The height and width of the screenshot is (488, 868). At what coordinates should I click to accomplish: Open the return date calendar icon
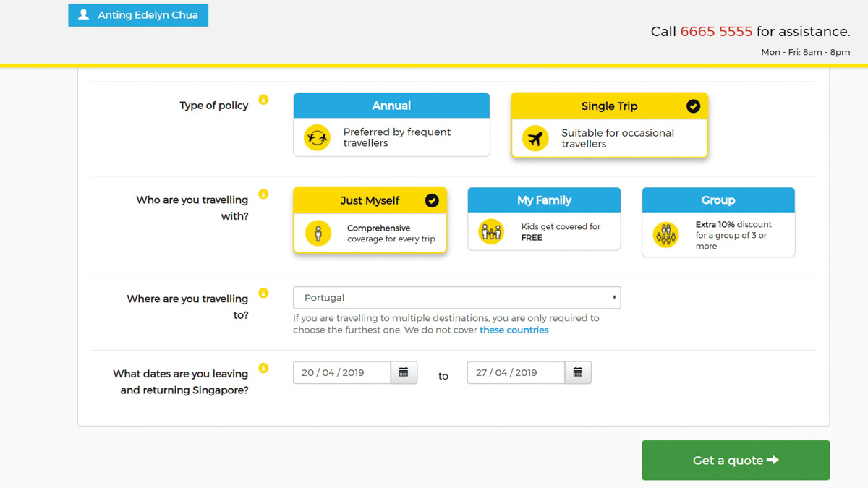(578, 372)
